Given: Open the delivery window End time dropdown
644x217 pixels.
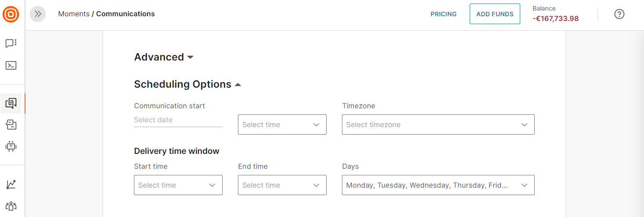Looking at the screenshot, I should click(282, 185).
